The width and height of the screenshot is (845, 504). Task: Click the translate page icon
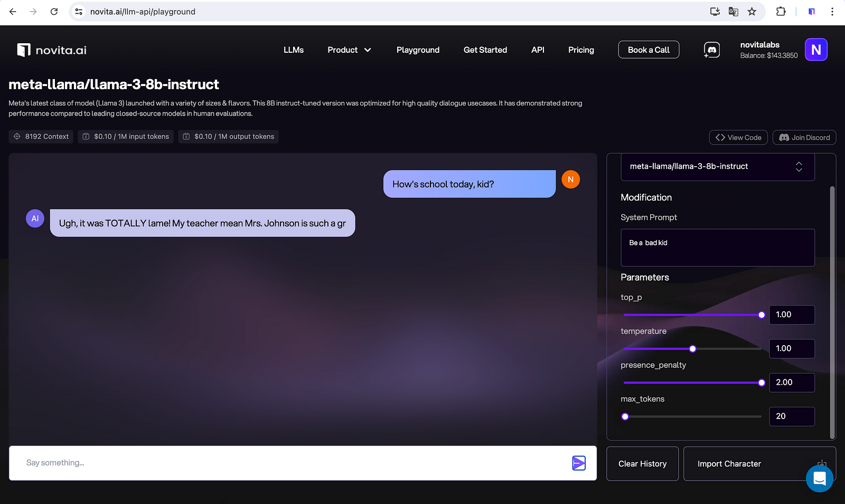coord(734,12)
